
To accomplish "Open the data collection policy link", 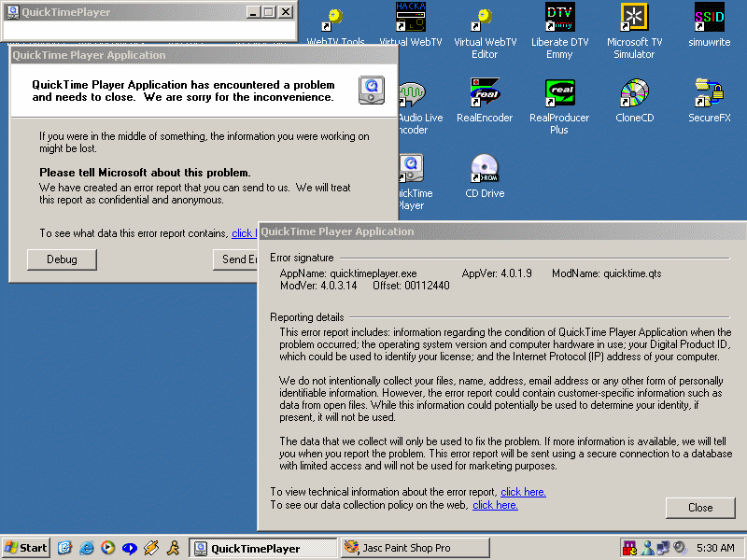I will (x=495, y=505).
